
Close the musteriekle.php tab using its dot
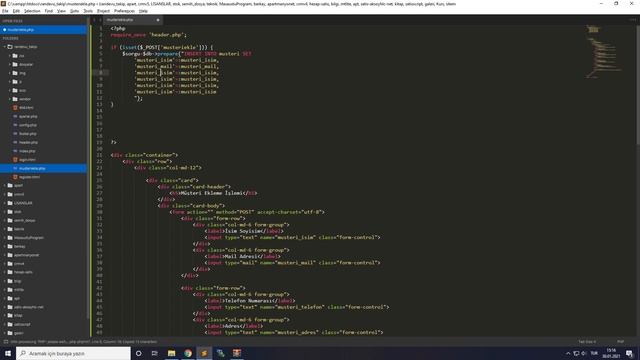[158, 20]
